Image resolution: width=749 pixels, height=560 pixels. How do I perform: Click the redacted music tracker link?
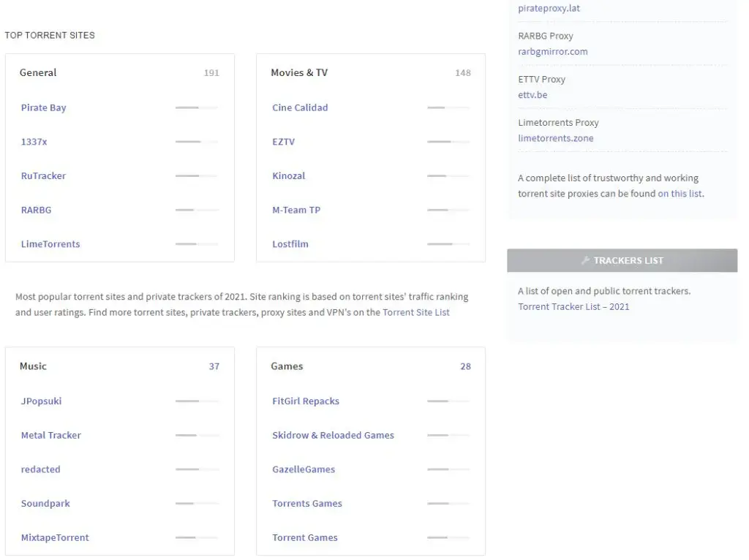41,469
